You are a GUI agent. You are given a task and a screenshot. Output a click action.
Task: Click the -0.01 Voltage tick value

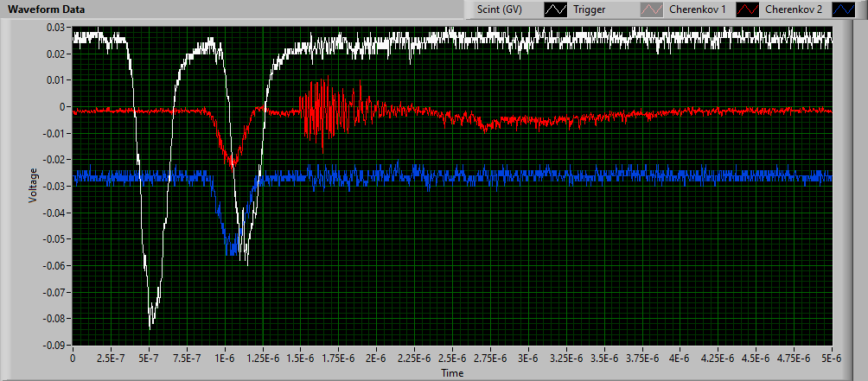coord(56,133)
